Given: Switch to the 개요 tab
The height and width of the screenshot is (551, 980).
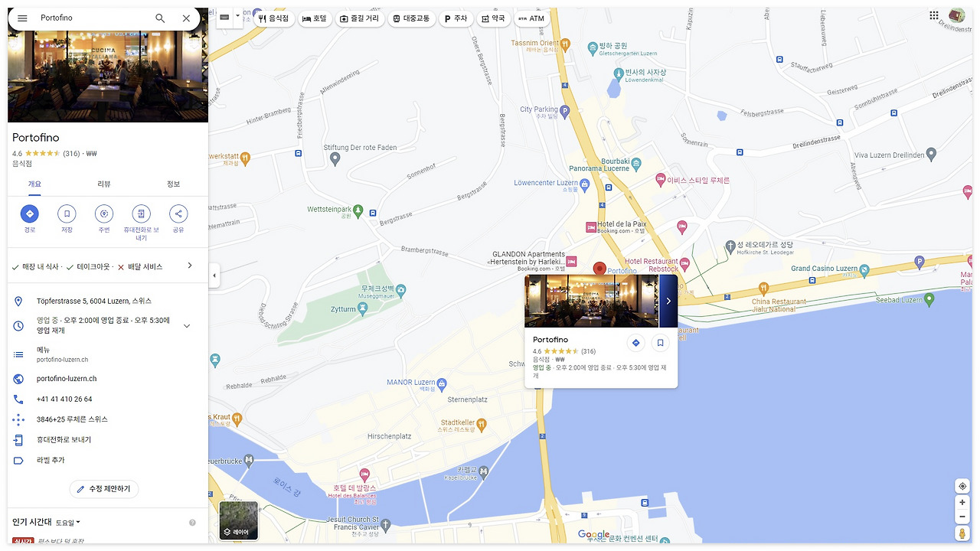Looking at the screenshot, I should 34,184.
